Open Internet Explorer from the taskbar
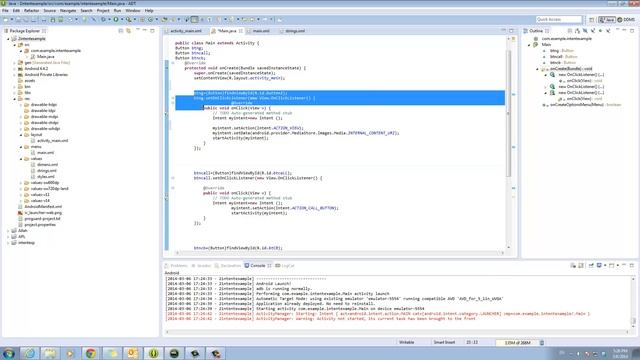This screenshot has height=360, width=640. (29, 353)
